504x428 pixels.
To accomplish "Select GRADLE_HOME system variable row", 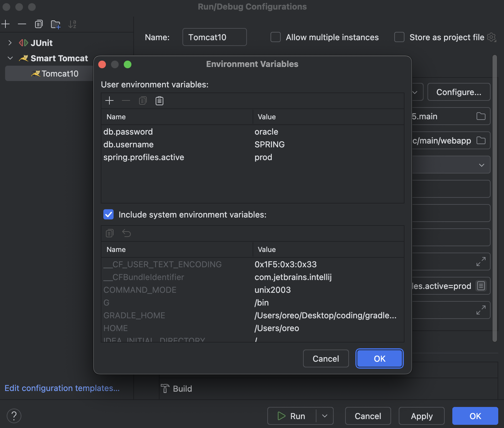I will (253, 315).
